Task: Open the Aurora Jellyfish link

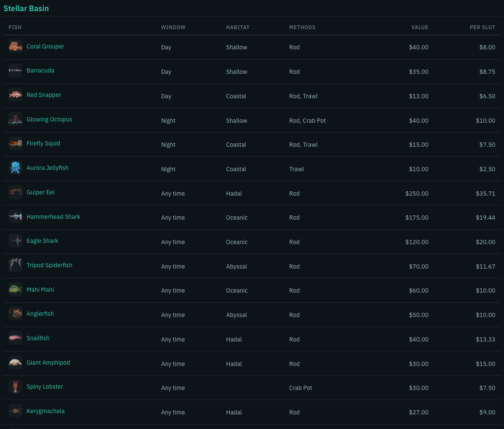Action: [47, 168]
